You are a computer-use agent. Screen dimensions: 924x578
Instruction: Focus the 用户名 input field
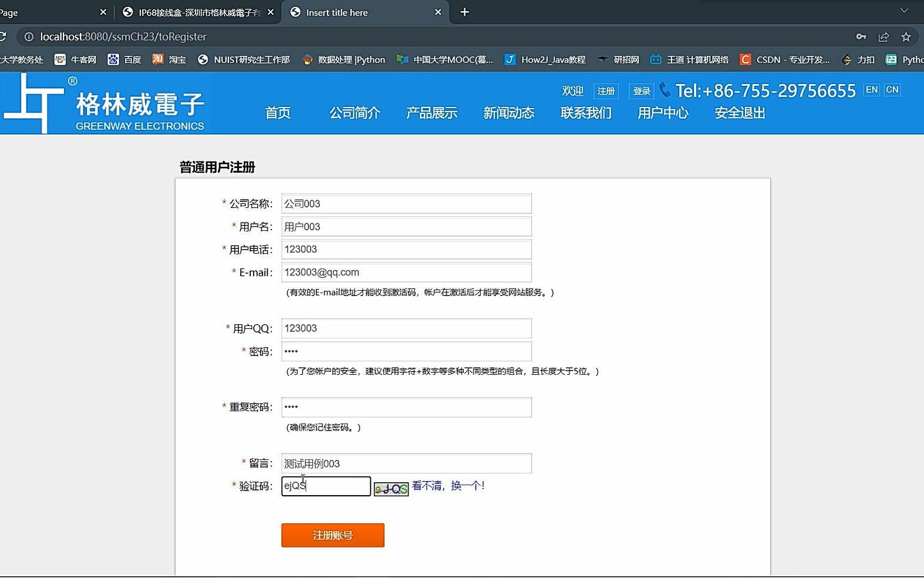click(406, 227)
